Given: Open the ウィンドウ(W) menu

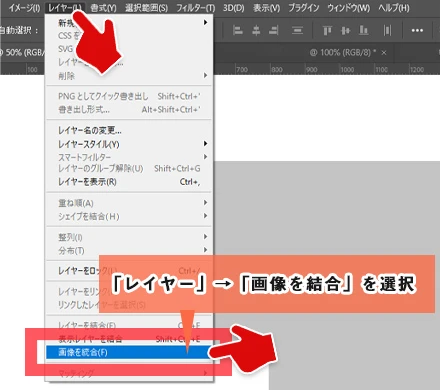Looking at the screenshot, I should tap(349, 8).
